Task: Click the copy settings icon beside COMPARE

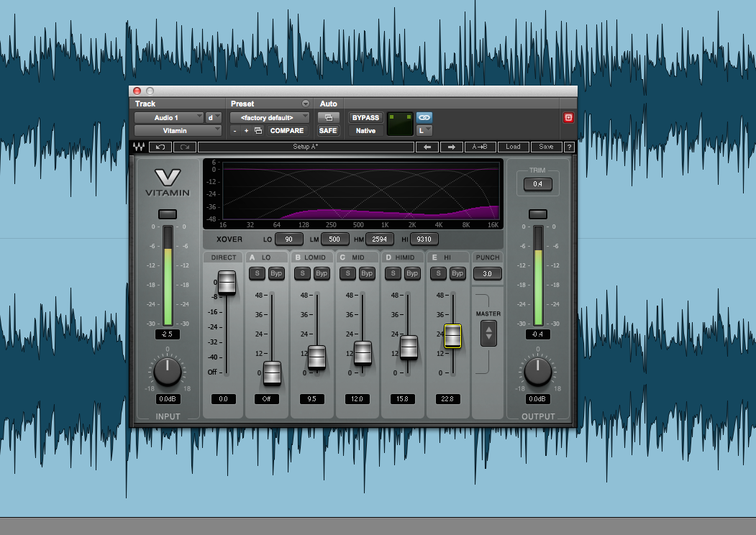Action: [x=258, y=131]
